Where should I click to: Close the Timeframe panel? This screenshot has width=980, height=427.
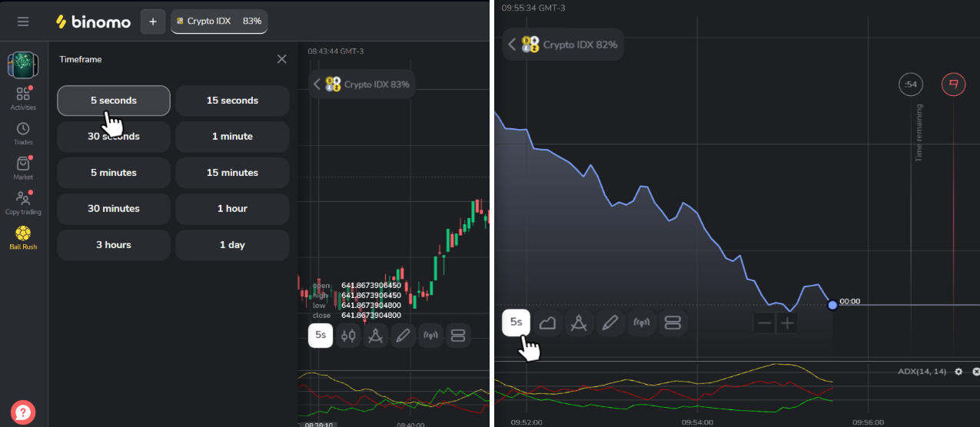click(x=281, y=59)
